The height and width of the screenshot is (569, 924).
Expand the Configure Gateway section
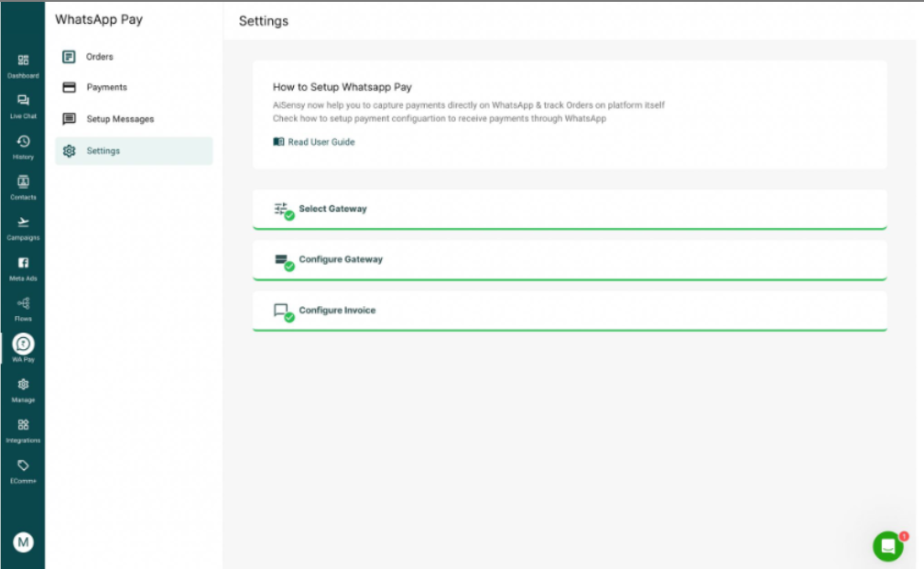pyautogui.click(x=570, y=260)
